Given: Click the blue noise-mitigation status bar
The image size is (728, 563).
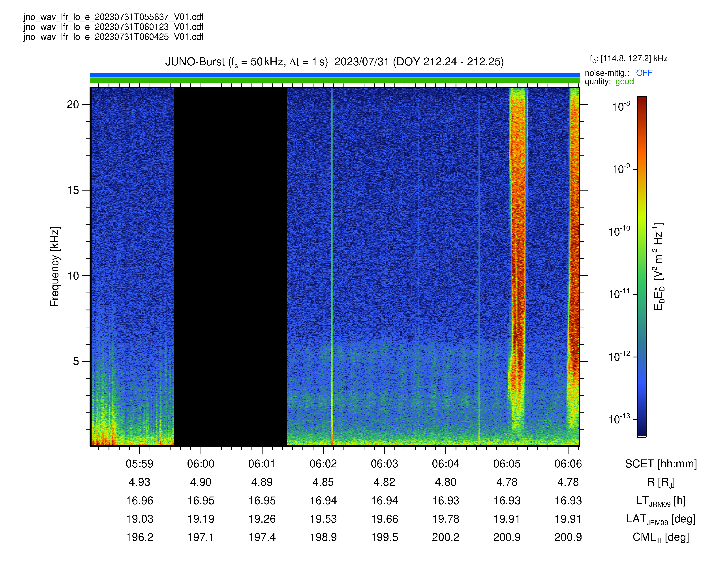Looking at the screenshot, I should (335, 75).
